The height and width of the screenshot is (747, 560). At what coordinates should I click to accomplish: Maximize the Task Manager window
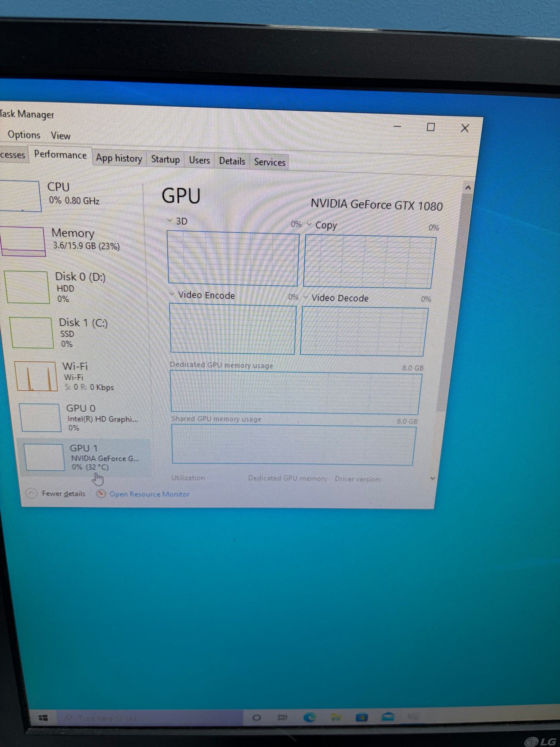click(431, 127)
